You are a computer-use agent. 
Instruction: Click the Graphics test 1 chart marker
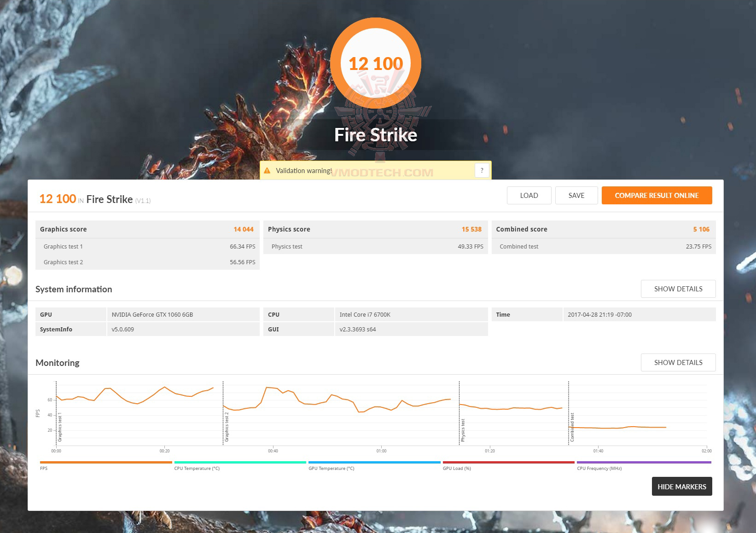point(59,427)
